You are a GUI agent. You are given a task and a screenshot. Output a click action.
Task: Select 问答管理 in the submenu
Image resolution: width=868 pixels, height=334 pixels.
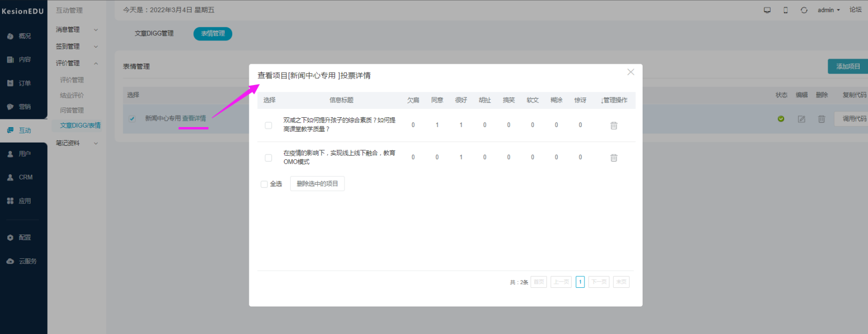tap(72, 110)
